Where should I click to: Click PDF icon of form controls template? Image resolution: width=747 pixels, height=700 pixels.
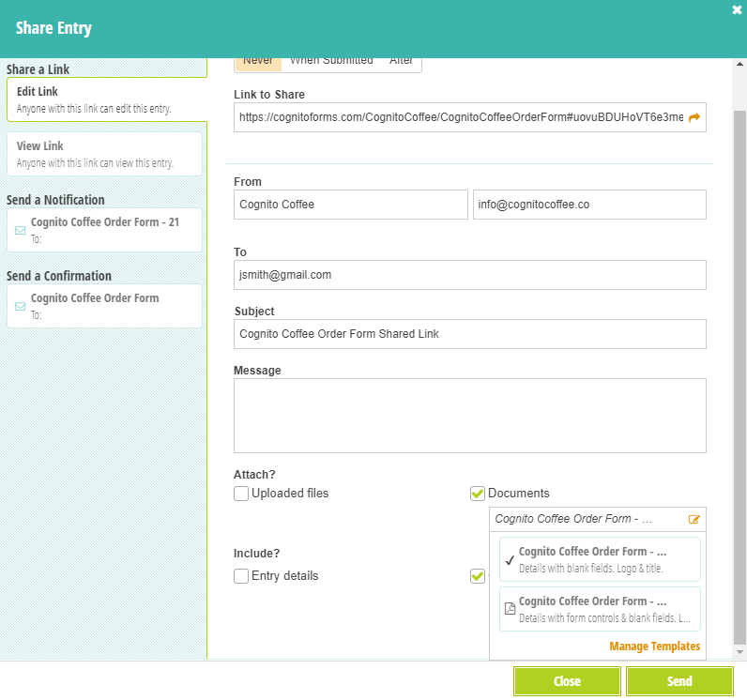click(x=510, y=609)
